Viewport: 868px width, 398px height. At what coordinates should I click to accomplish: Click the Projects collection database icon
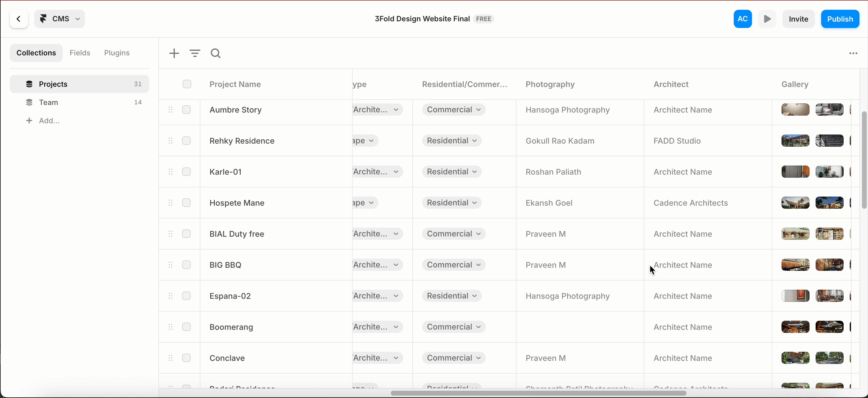(29, 84)
